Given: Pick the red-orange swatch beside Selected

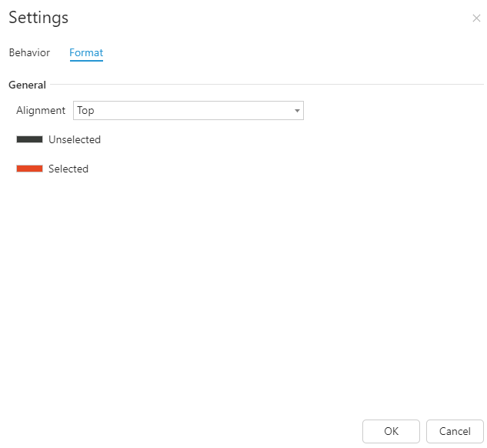Looking at the screenshot, I should pyautogui.click(x=29, y=169).
